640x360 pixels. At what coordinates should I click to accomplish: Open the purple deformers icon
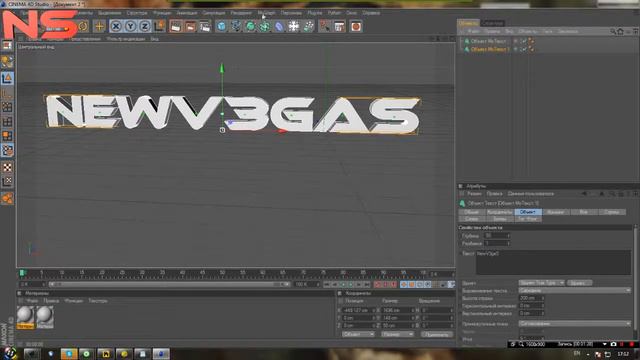tap(279, 27)
